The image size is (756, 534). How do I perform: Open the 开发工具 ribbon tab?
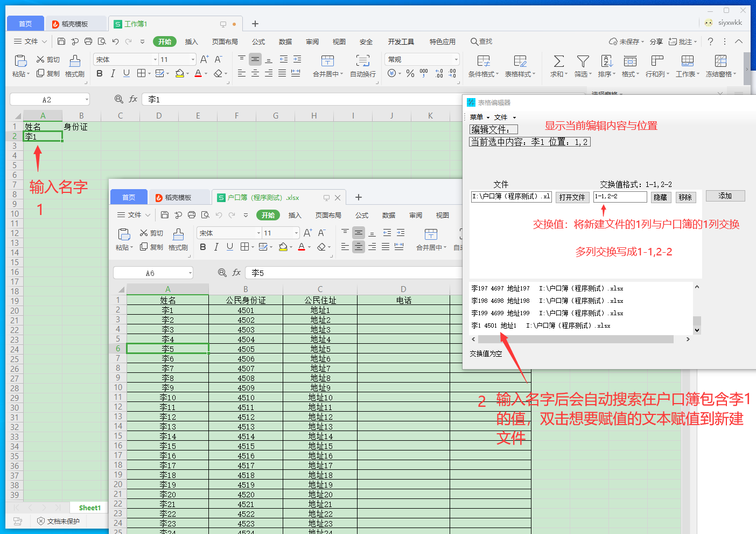pos(401,41)
